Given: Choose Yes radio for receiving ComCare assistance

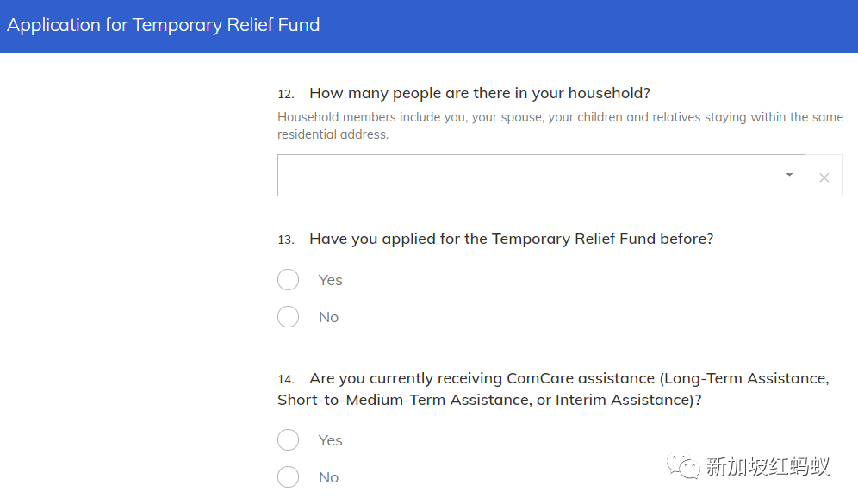Looking at the screenshot, I should click(x=288, y=440).
